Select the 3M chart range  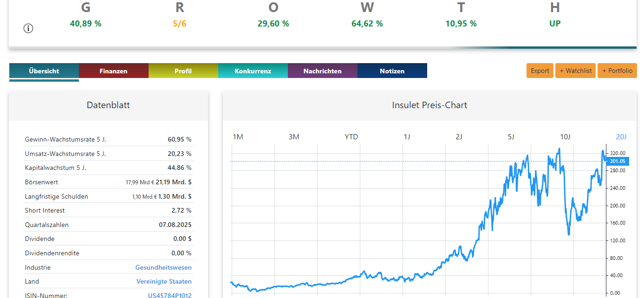pyautogui.click(x=294, y=136)
